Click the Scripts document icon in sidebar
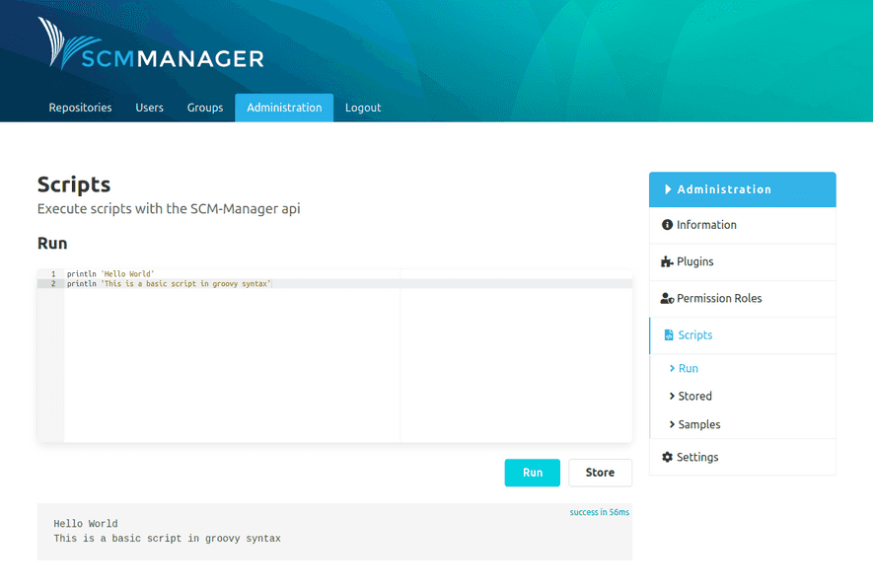Image resolution: width=873 pixels, height=588 pixels. click(670, 335)
